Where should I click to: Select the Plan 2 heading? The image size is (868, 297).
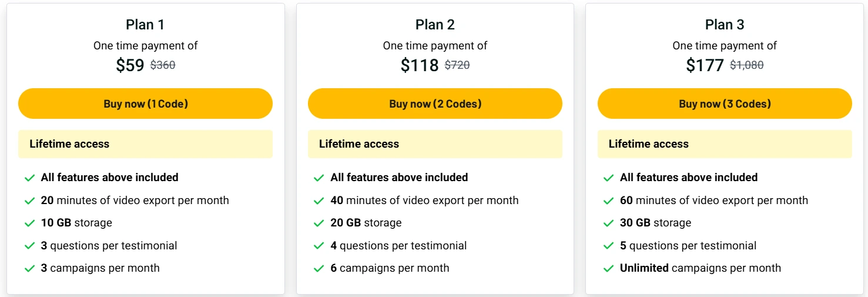tap(435, 25)
